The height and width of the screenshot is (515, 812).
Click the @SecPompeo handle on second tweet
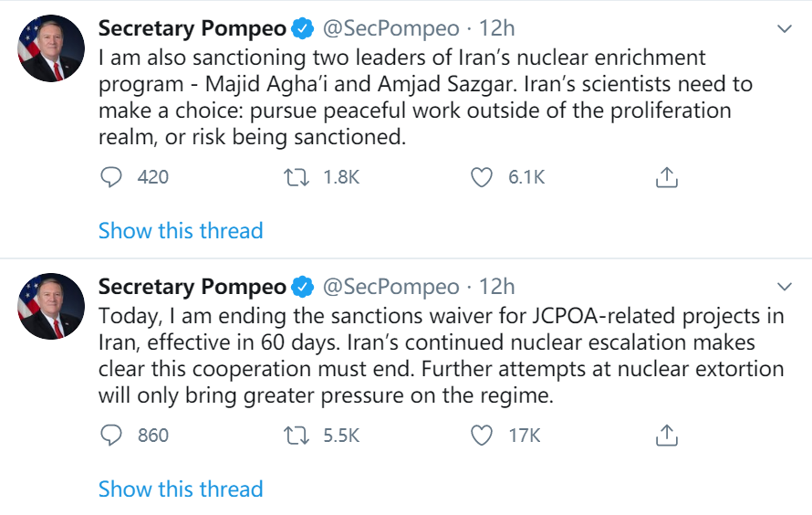click(x=390, y=287)
